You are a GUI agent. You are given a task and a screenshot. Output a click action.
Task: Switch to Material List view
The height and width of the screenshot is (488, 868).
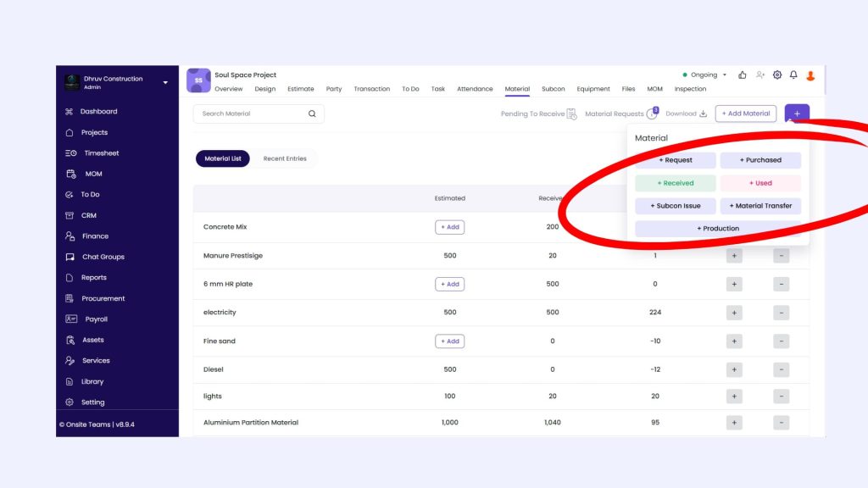(x=223, y=158)
